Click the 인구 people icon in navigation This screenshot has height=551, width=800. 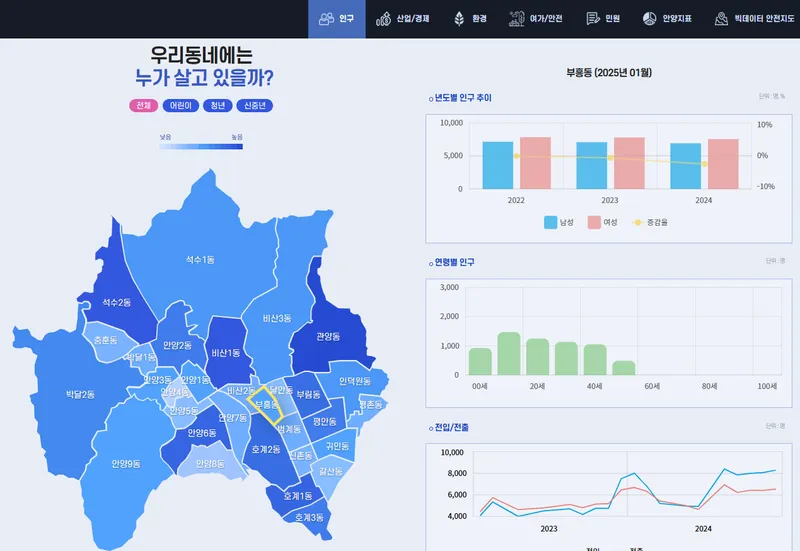[326, 19]
